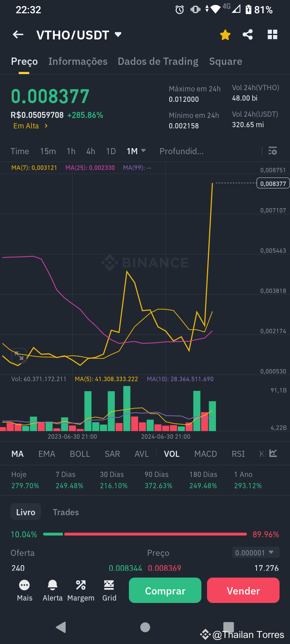Enable the EMA indicator

click(x=47, y=454)
